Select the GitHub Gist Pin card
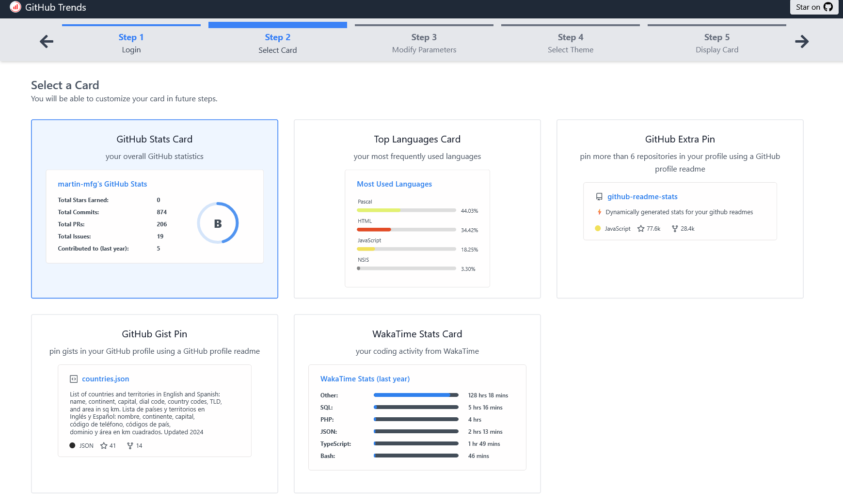 155,404
